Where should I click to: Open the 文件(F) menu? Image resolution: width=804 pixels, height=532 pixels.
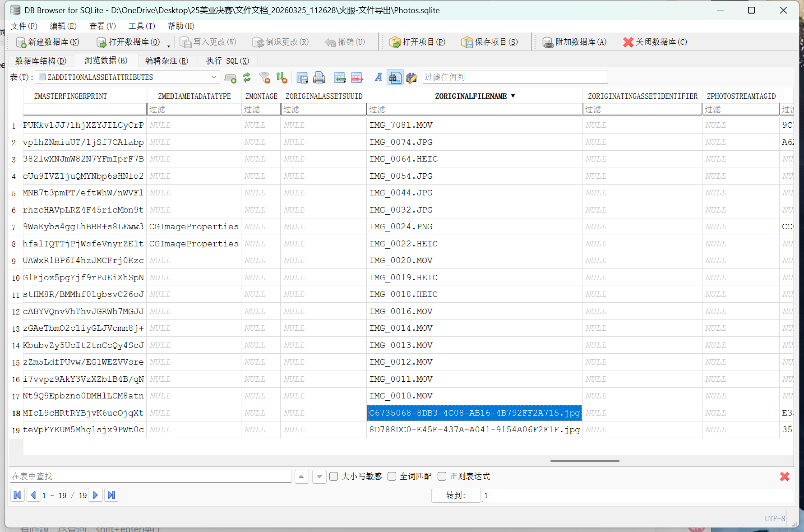(24, 26)
